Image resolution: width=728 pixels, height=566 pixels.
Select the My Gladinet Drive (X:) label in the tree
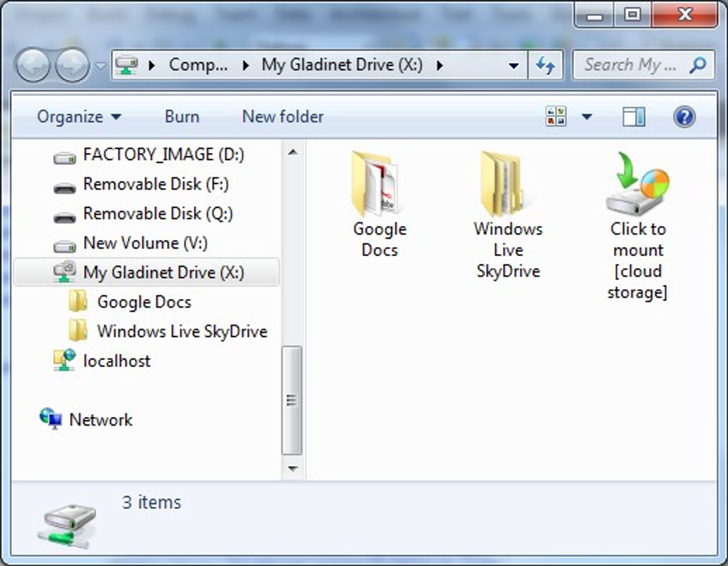163,272
